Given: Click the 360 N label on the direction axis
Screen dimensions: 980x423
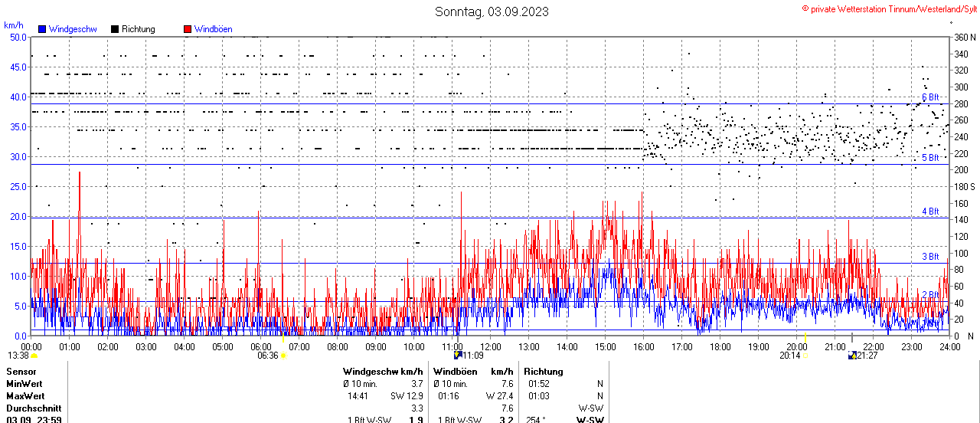Looking at the screenshot, I should point(965,37).
